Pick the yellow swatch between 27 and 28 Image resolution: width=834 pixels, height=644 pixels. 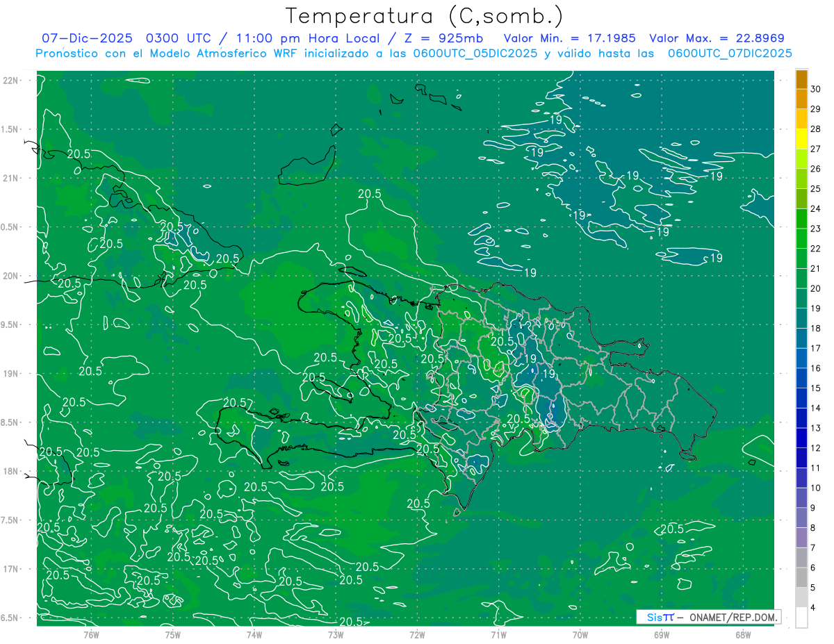point(801,139)
